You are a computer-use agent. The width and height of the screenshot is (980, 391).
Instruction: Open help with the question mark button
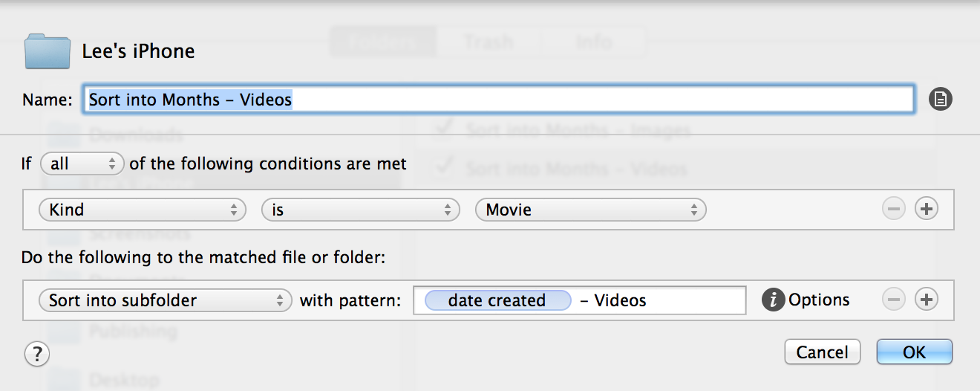pos(36,354)
